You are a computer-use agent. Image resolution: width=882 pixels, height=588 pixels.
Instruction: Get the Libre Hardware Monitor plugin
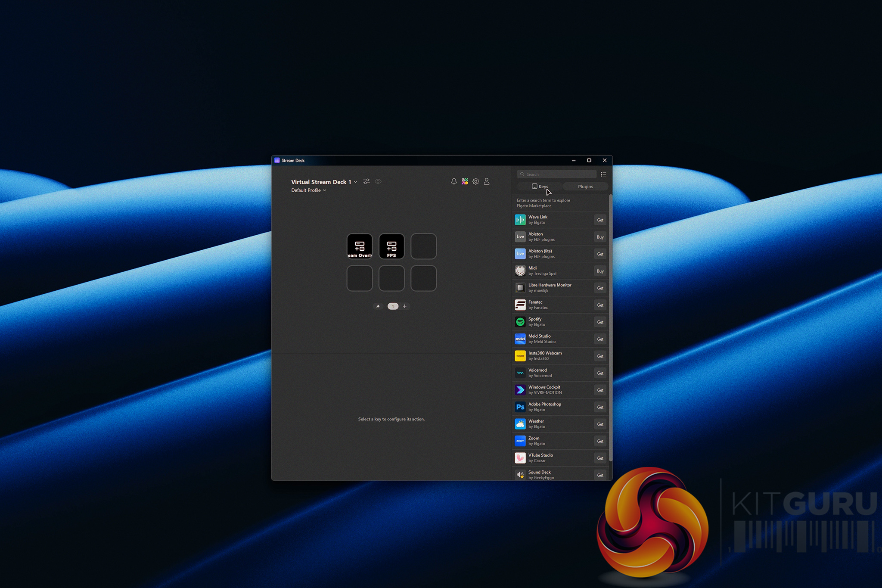(x=600, y=288)
